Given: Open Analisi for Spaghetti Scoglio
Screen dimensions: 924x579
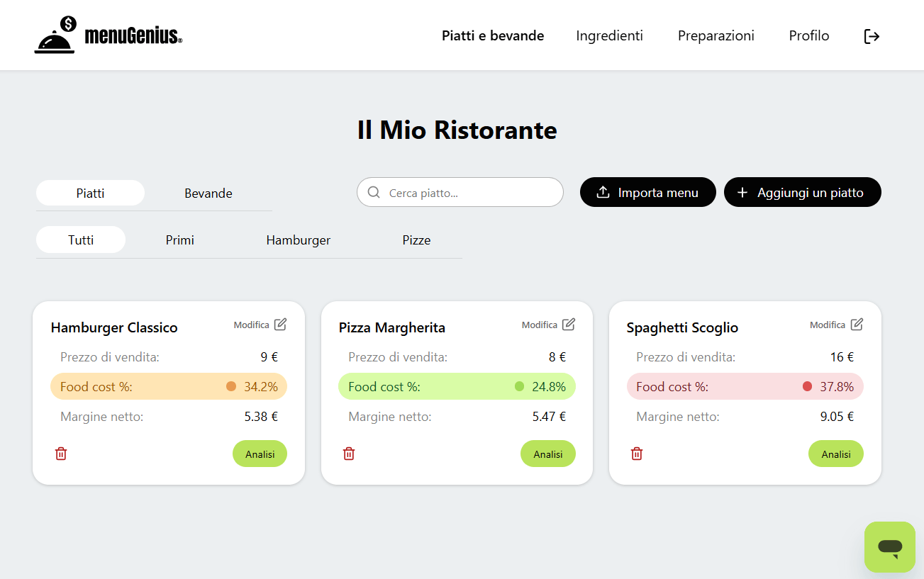Looking at the screenshot, I should point(835,454).
